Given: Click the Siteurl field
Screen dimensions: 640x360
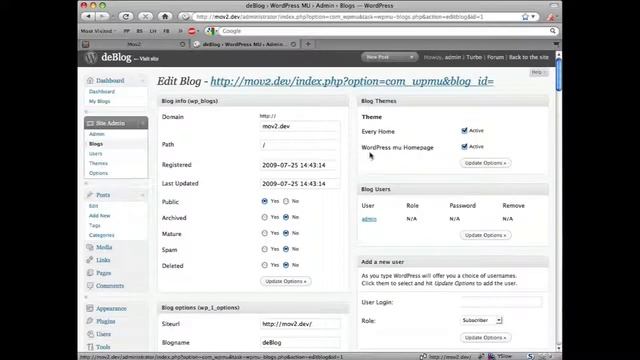Looking at the screenshot, I should 300,324.
